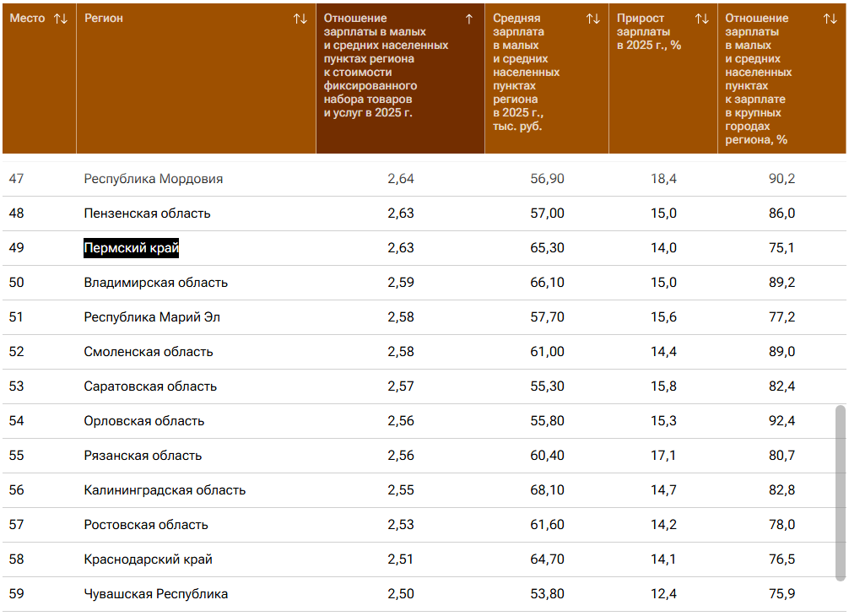The height and width of the screenshot is (616, 849).
Task: Click sort arrows icon in Место column
Action: coord(60,19)
